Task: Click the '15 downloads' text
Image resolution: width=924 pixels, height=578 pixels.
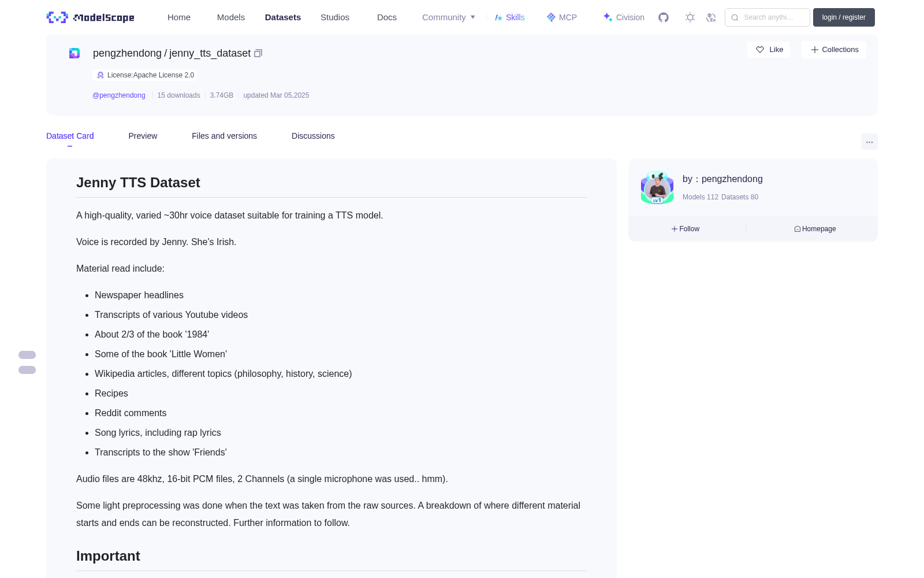Action: pos(178,95)
